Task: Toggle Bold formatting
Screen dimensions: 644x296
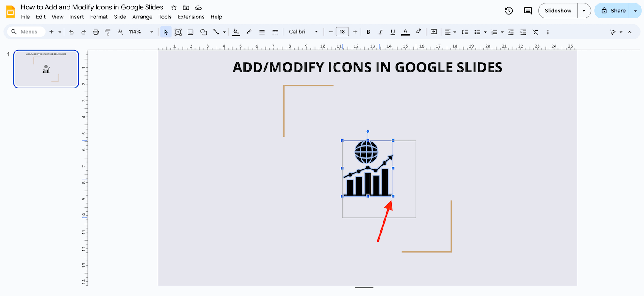Action: click(368, 32)
